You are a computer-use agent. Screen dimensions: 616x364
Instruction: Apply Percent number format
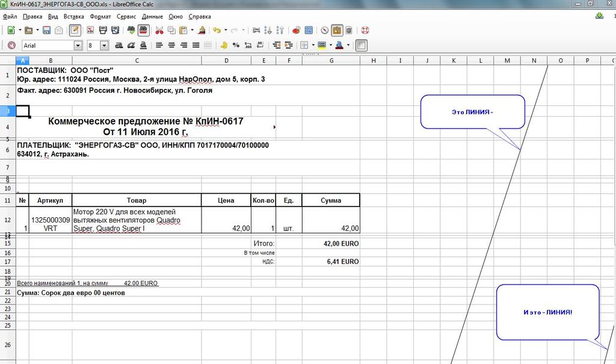click(236, 45)
